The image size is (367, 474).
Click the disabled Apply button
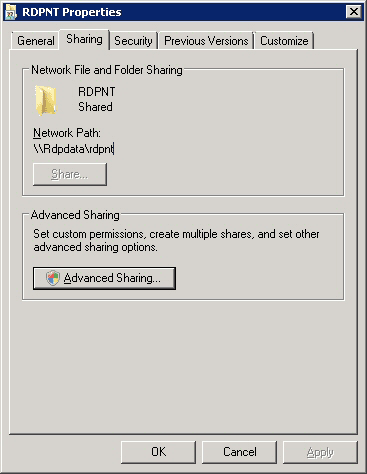coord(320,452)
